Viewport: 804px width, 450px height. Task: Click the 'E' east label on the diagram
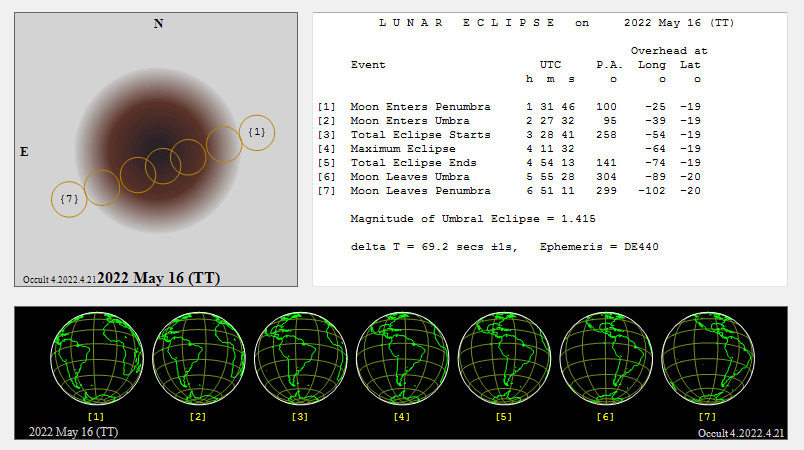(24, 152)
